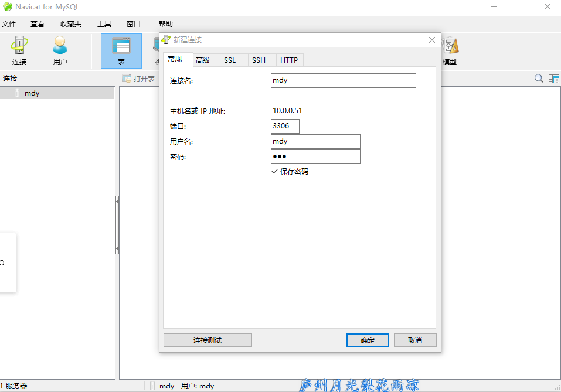561x392 pixels.
Task: Close the 新建连接 dialog
Action: [432, 40]
